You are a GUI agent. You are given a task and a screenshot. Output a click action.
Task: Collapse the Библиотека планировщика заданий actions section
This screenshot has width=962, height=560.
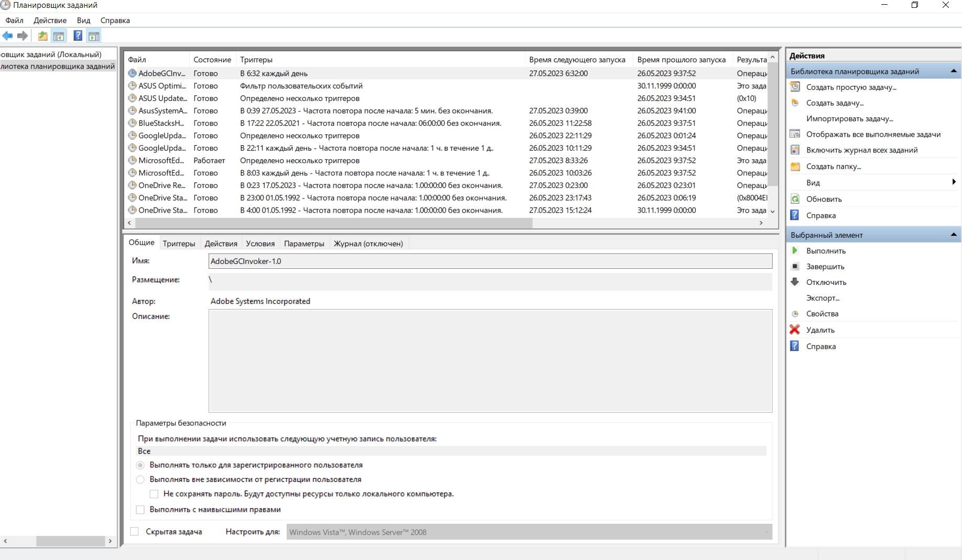(x=954, y=71)
